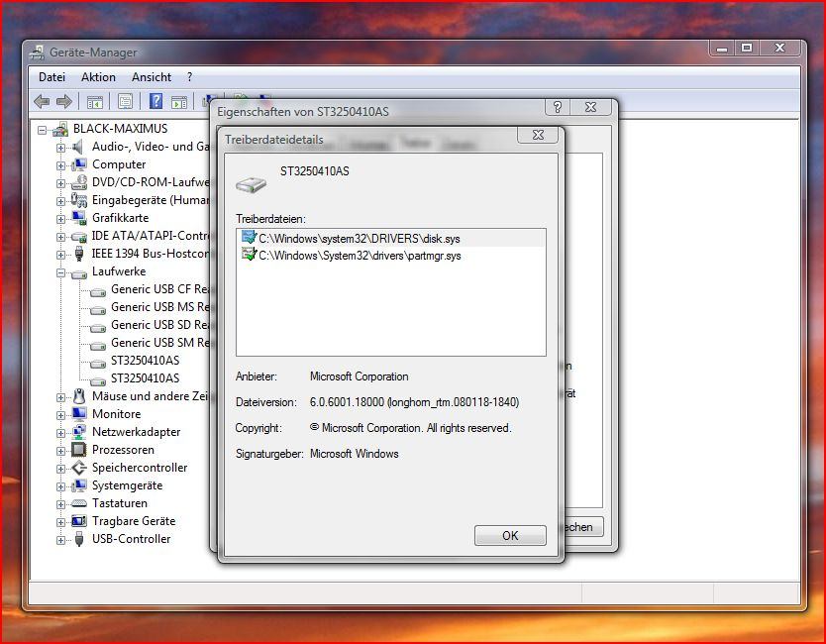826x644 pixels.
Task: Select the Tastaturen keyboard icon
Action: click(79, 503)
